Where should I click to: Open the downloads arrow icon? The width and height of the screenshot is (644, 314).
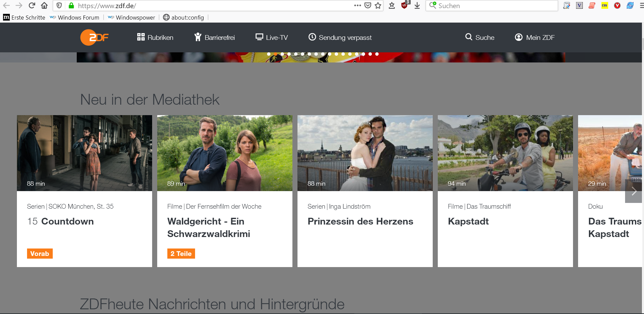[417, 5]
